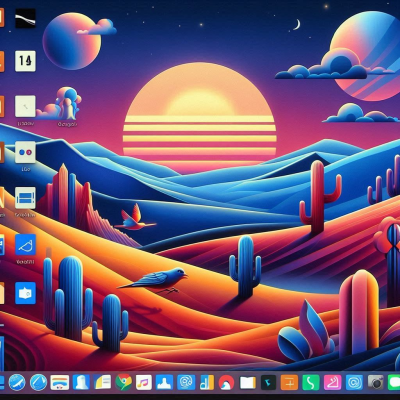Open the cloud figure desktop icon
The height and width of the screenshot is (400, 400).
[x=67, y=103]
